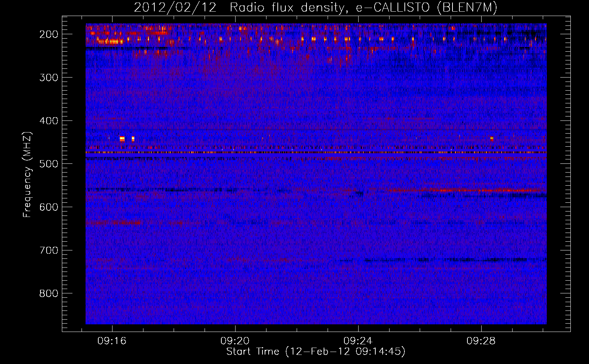Click the bright orange interference line below 480 MHz

(316, 153)
